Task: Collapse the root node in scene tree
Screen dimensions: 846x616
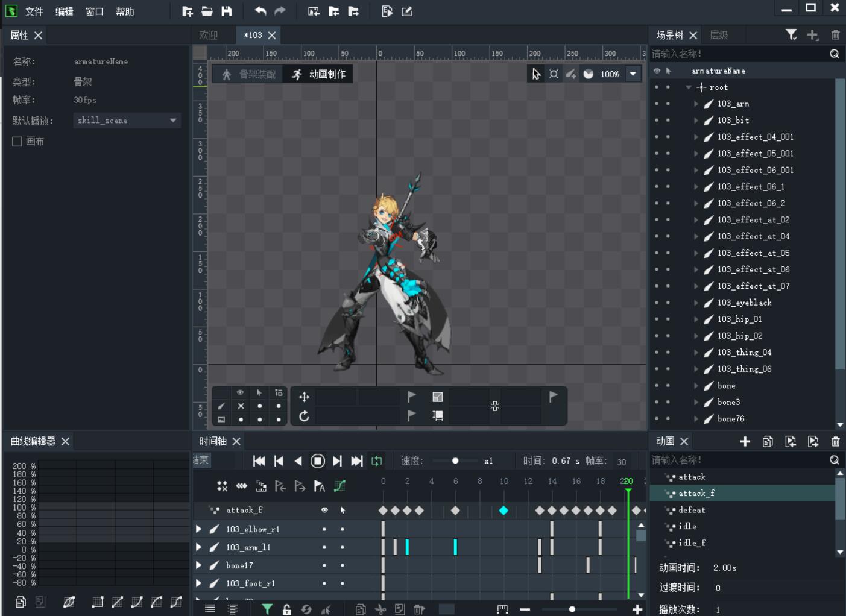Action: click(x=689, y=87)
